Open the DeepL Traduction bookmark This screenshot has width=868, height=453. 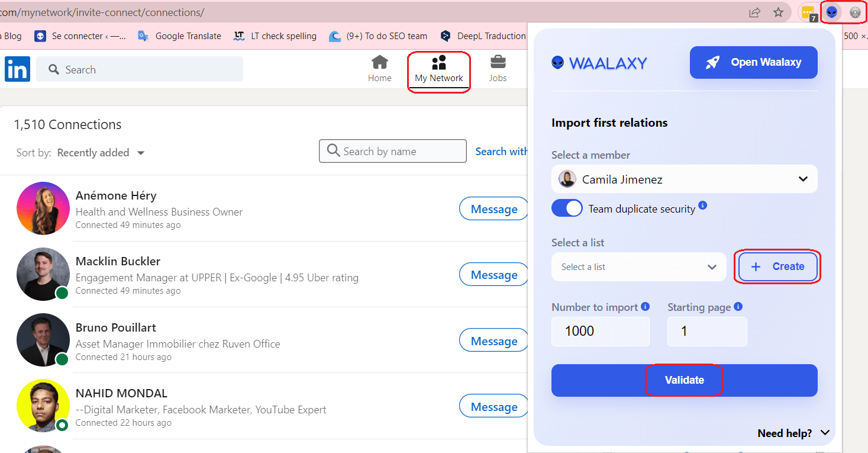483,36
